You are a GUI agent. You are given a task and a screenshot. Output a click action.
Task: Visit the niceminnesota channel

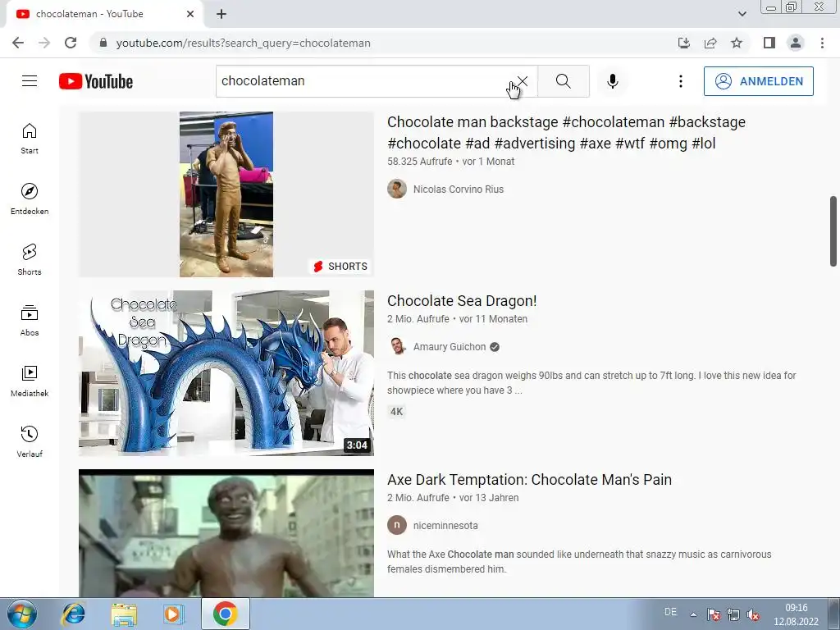click(x=445, y=526)
